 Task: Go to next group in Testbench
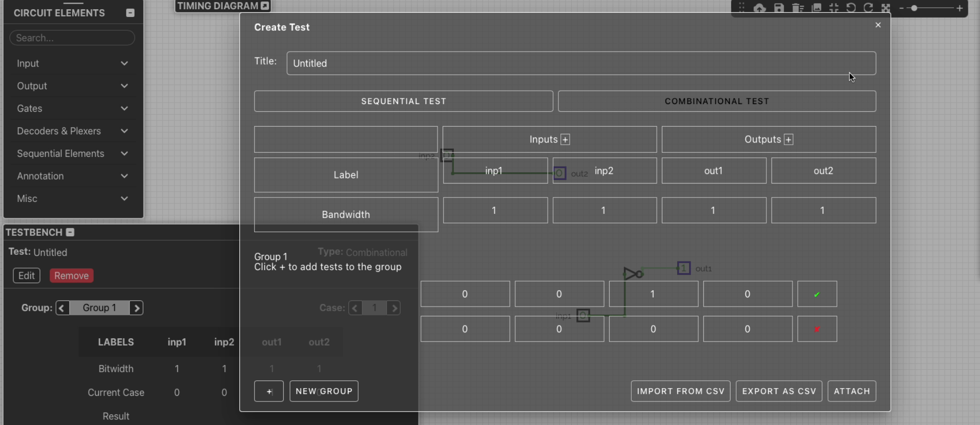click(136, 308)
